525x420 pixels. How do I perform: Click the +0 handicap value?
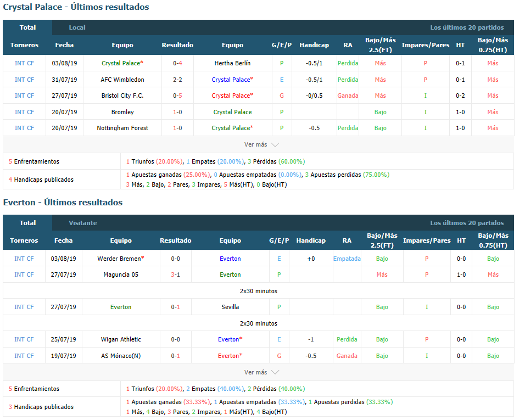[311, 259]
